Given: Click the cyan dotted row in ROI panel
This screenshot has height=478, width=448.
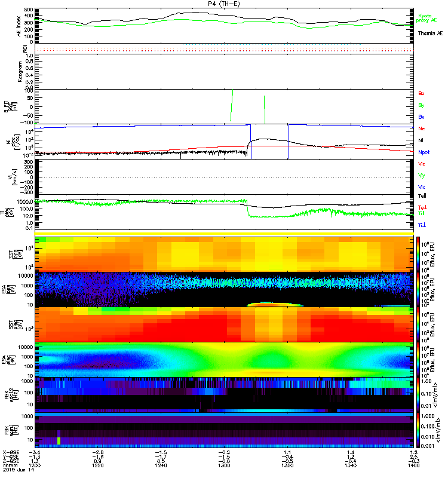Looking at the screenshot, I should coord(272,44).
